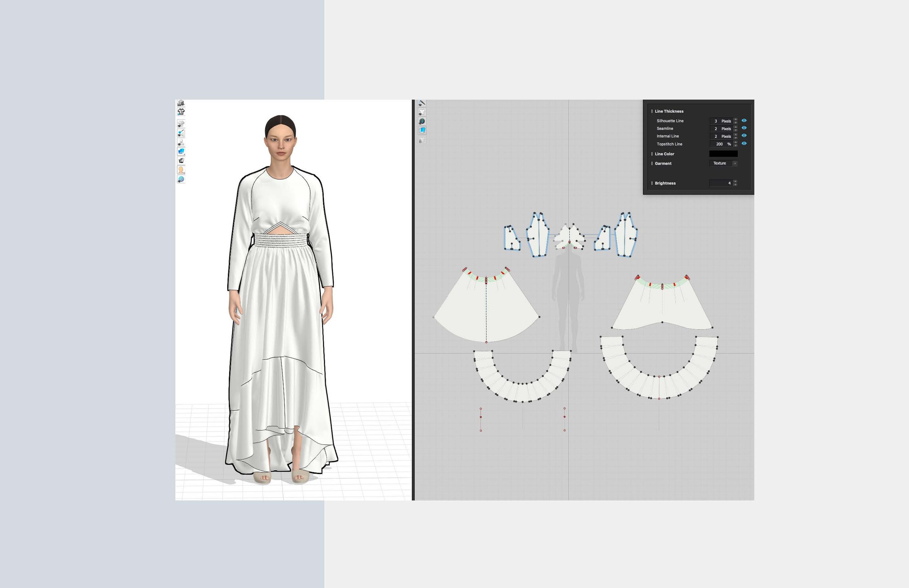The height and width of the screenshot is (588, 909).
Task: Decrease Seamline thickness with down arrow
Action: coord(736,130)
